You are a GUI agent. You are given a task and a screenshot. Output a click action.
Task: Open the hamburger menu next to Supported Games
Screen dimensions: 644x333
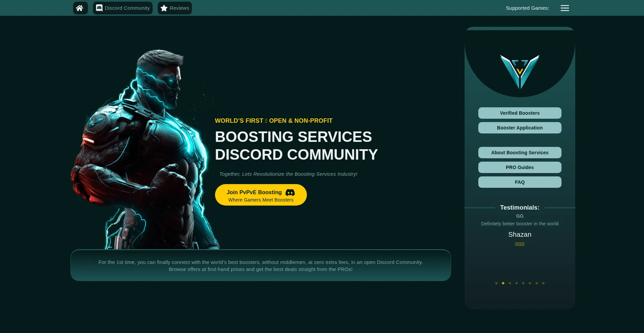(565, 8)
